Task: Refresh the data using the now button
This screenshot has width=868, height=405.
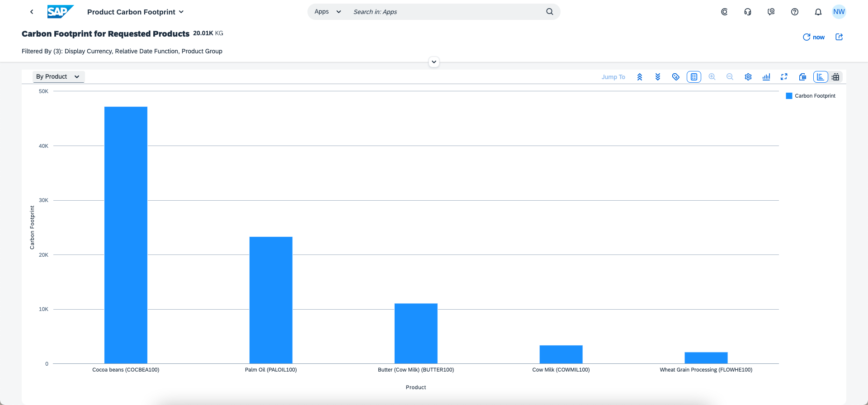Action: click(814, 37)
